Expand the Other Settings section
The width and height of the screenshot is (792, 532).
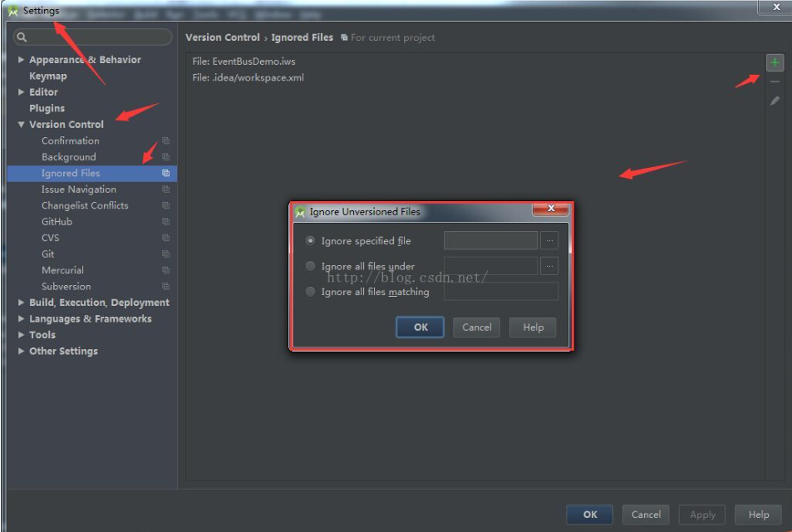[21, 351]
